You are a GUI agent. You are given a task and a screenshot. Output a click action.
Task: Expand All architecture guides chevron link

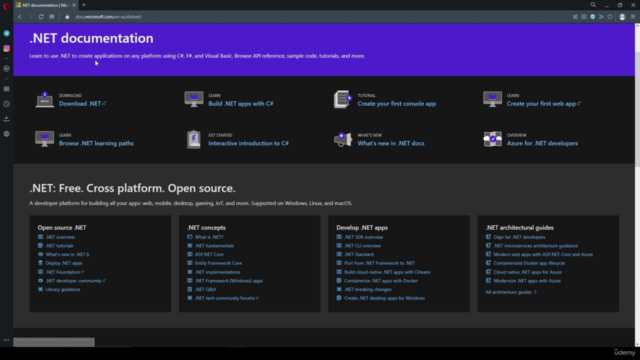(511, 292)
